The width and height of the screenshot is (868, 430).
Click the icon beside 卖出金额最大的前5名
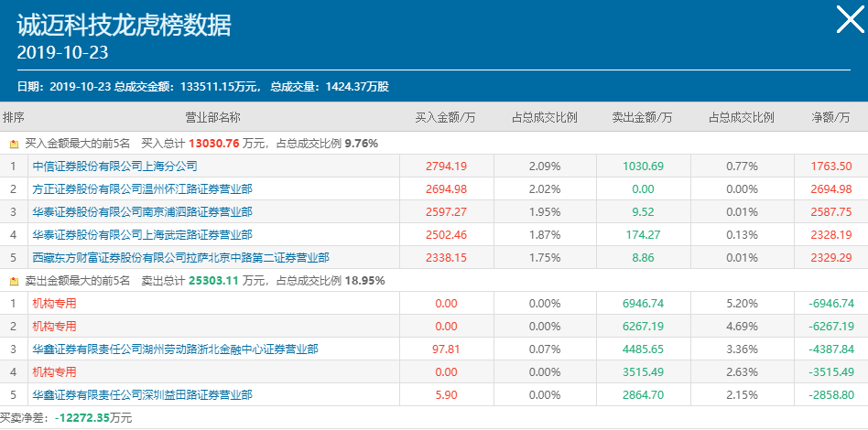(14, 281)
